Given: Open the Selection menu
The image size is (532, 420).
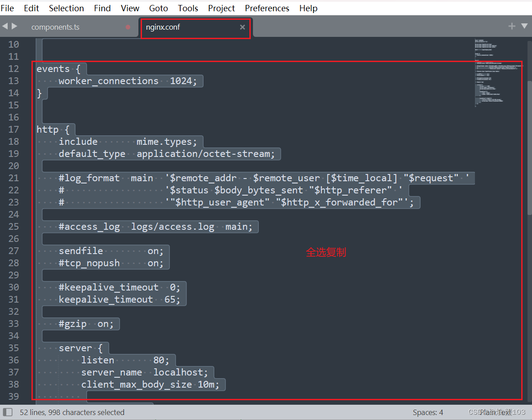Looking at the screenshot, I should tap(66, 8).
